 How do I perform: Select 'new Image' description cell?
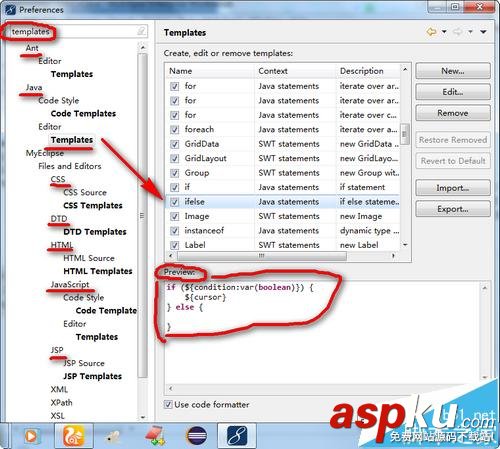point(361,216)
